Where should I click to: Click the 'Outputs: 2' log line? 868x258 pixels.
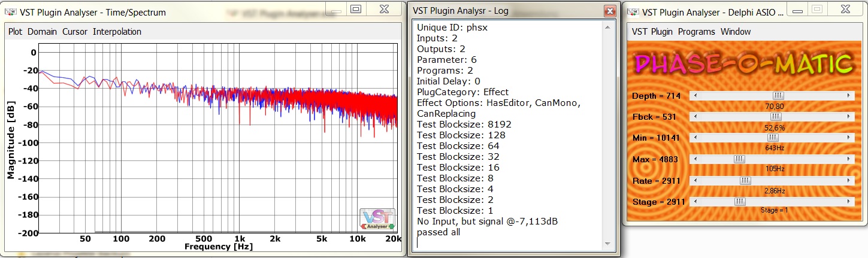441,49
